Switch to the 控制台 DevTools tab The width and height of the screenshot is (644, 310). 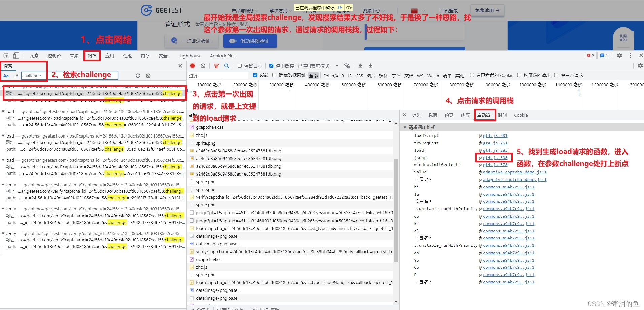coord(54,56)
